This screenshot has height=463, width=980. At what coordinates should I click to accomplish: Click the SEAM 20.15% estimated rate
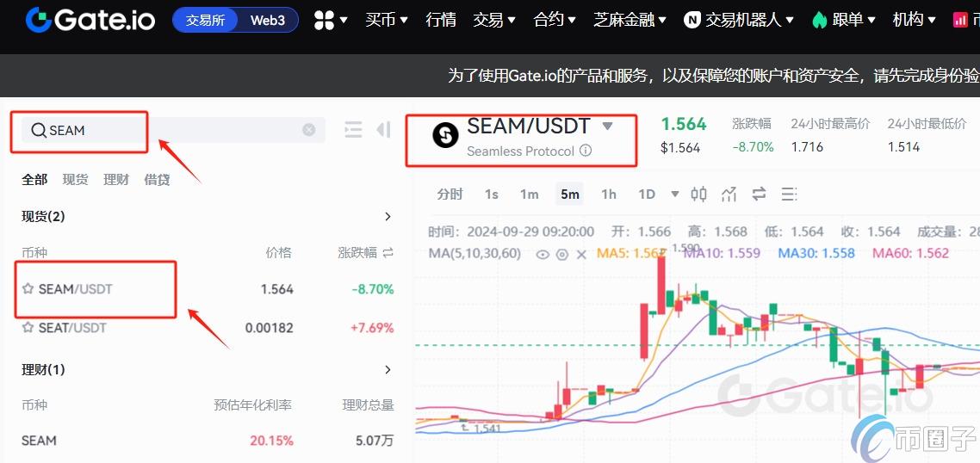[271, 441]
